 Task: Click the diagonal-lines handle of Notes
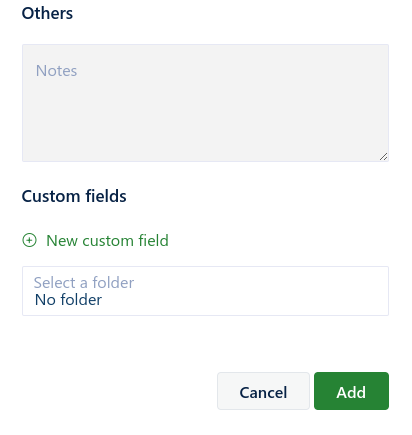pyautogui.click(x=383, y=156)
